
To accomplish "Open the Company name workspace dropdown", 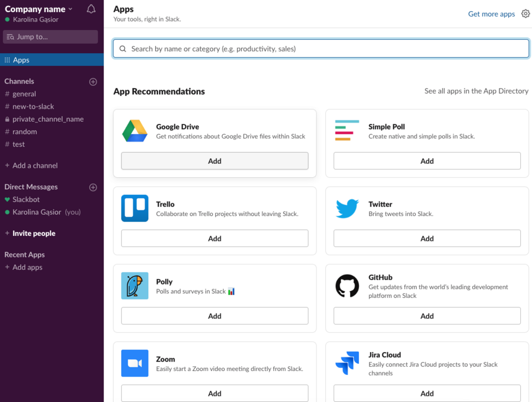I will [x=38, y=9].
